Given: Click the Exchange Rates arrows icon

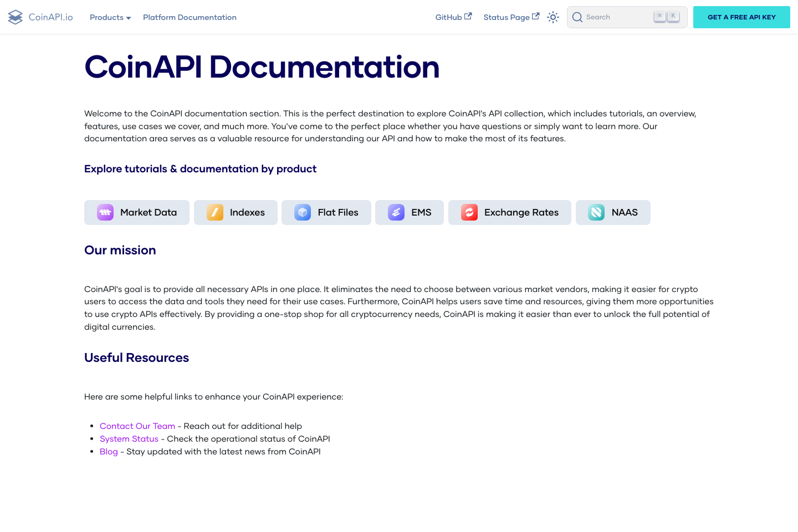Looking at the screenshot, I should point(469,212).
